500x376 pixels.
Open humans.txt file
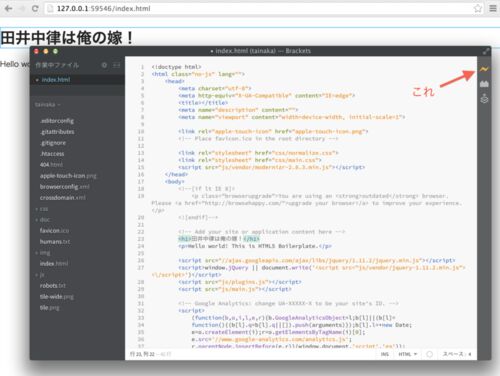tap(55, 242)
